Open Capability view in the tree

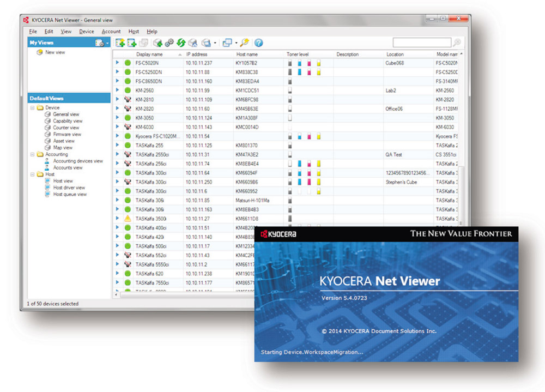click(68, 121)
